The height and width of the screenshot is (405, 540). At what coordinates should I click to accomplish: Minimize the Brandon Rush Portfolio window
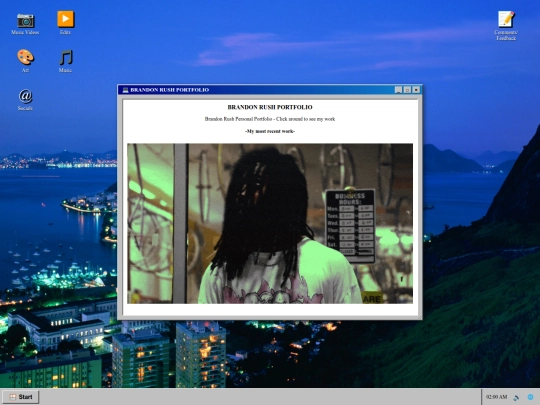pyautogui.click(x=398, y=90)
